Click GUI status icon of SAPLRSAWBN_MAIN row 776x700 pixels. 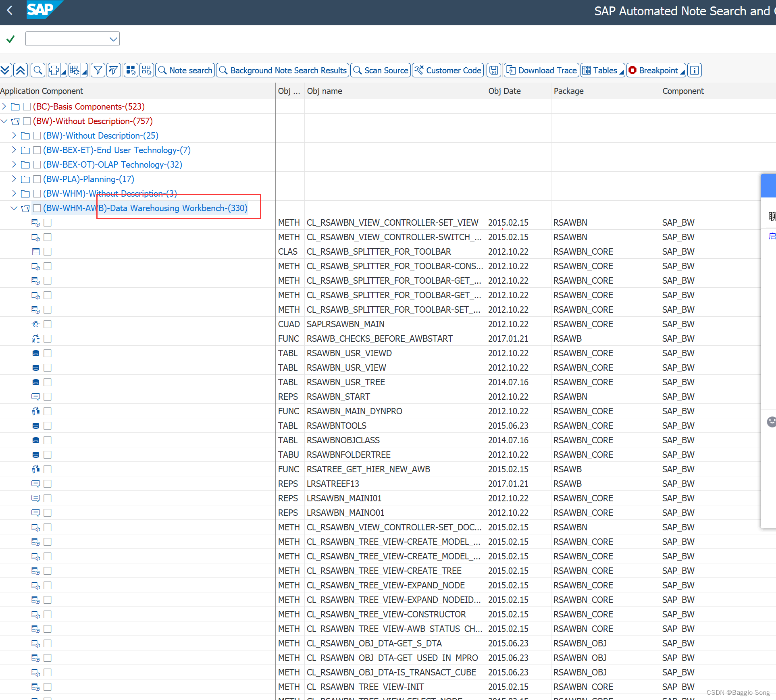coord(36,324)
